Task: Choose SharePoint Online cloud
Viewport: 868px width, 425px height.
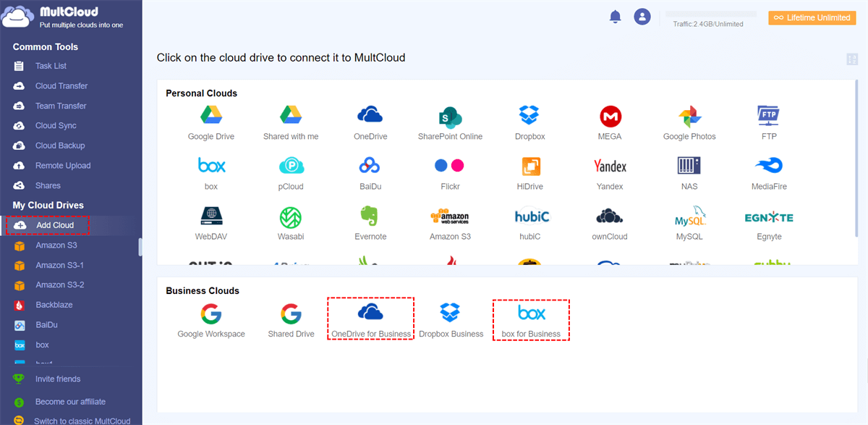Action: [450, 122]
